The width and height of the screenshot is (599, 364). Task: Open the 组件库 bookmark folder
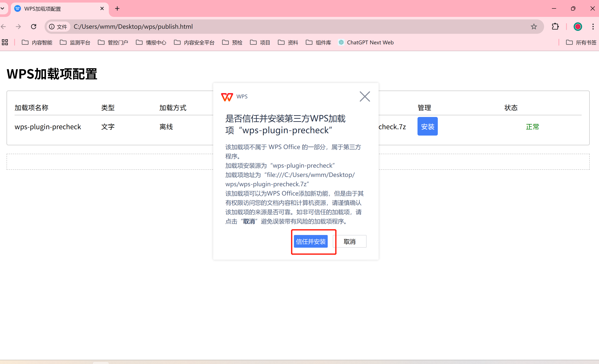point(318,42)
